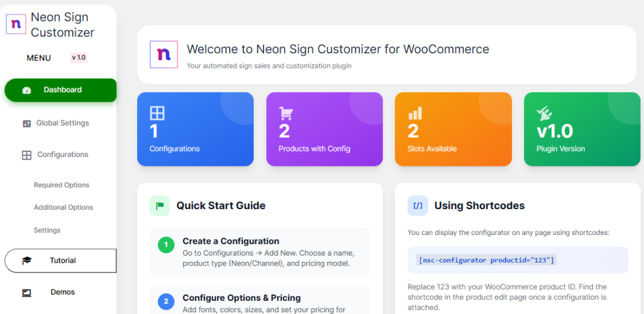Click the Neon Sign Customizer sidebar logo
Image resolution: width=644 pixels, height=314 pixels.
pyautogui.click(x=15, y=24)
